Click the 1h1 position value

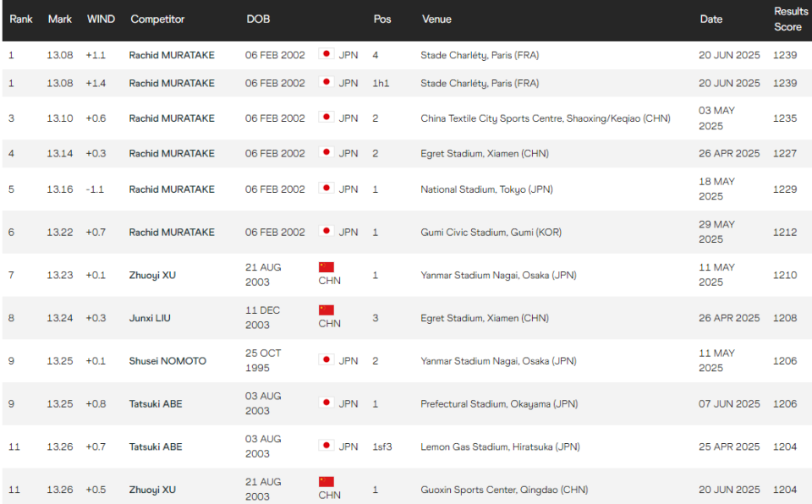click(x=381, y=83)
